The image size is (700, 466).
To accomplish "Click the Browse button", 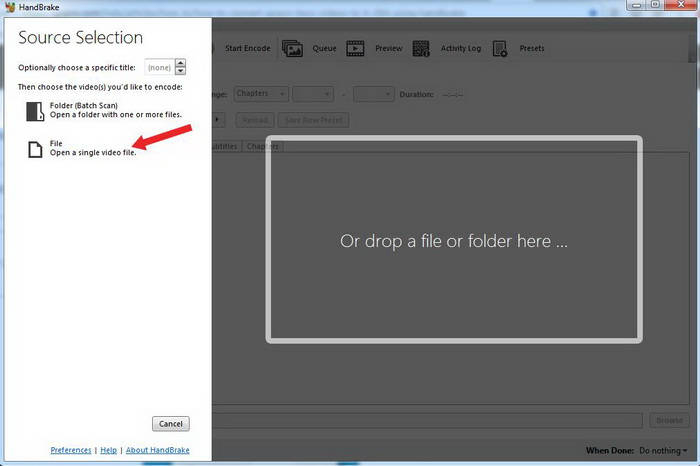I will (669, 420).
